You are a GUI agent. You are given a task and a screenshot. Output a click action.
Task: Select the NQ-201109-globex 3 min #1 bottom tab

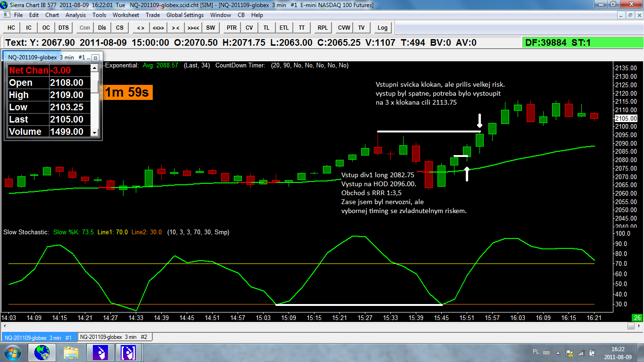tap(39, 337)
